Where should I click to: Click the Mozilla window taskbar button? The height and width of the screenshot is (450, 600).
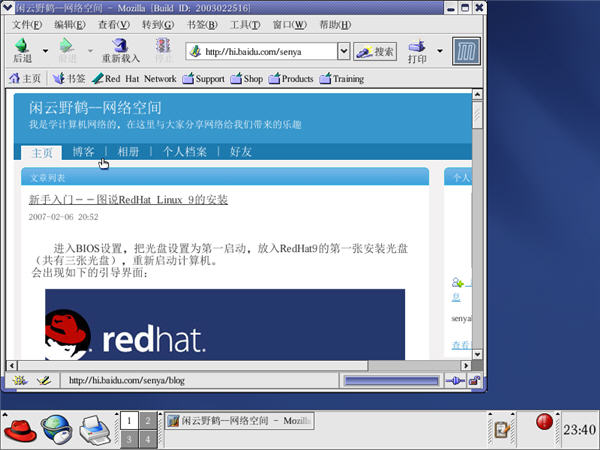coord(240,421)
